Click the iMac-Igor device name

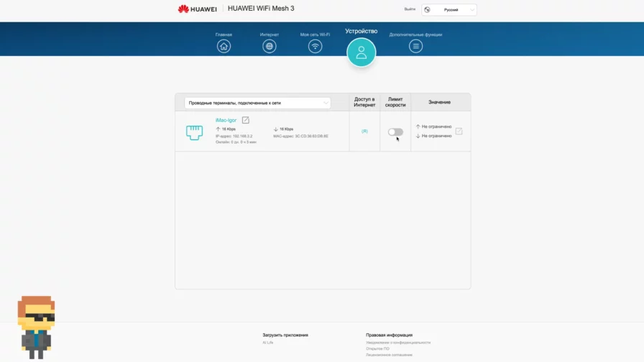[x=226, y=120]
